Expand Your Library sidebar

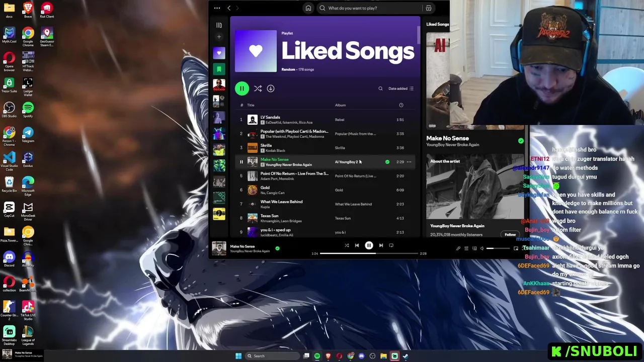click(x=219, y=25)
